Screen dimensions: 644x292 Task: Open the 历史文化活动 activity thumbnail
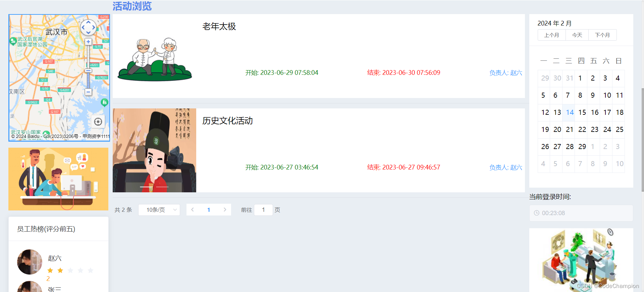click(154, 150)
